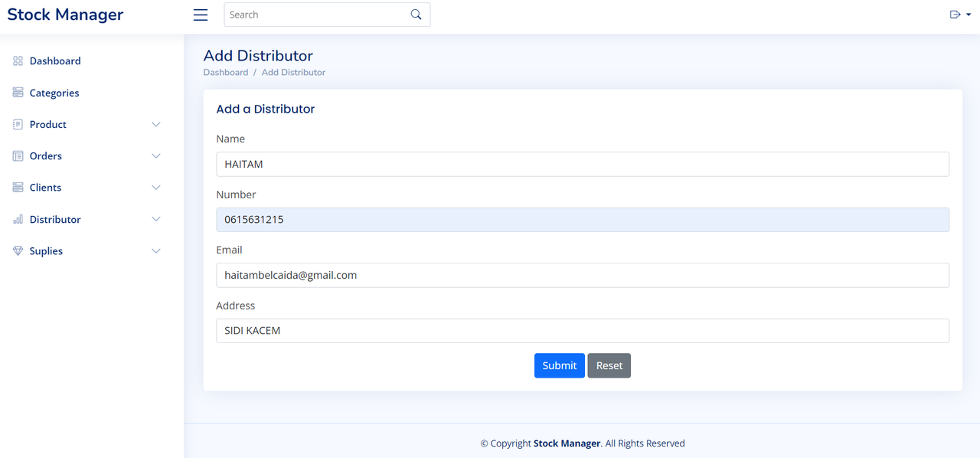Click the footer 'Stock Manager' copyright text
The height and width of the screenshot is (458, 980).
point(567,443)
